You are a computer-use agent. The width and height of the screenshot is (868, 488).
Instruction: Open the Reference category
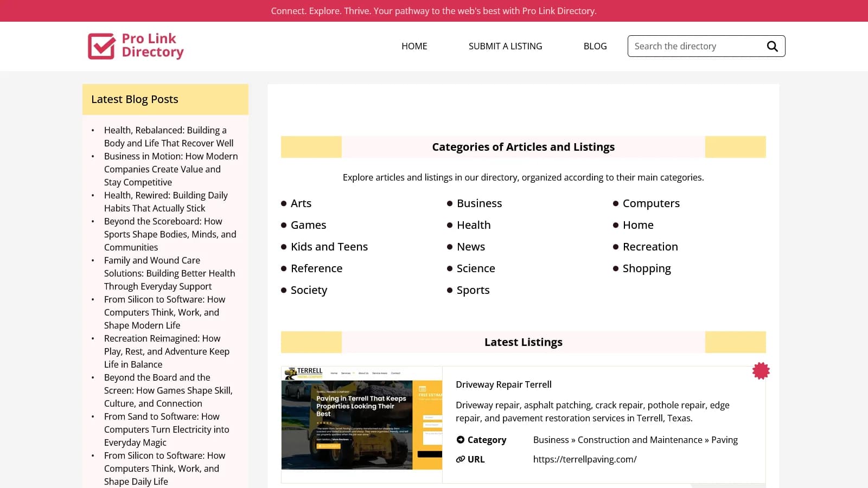pos(316,268)
